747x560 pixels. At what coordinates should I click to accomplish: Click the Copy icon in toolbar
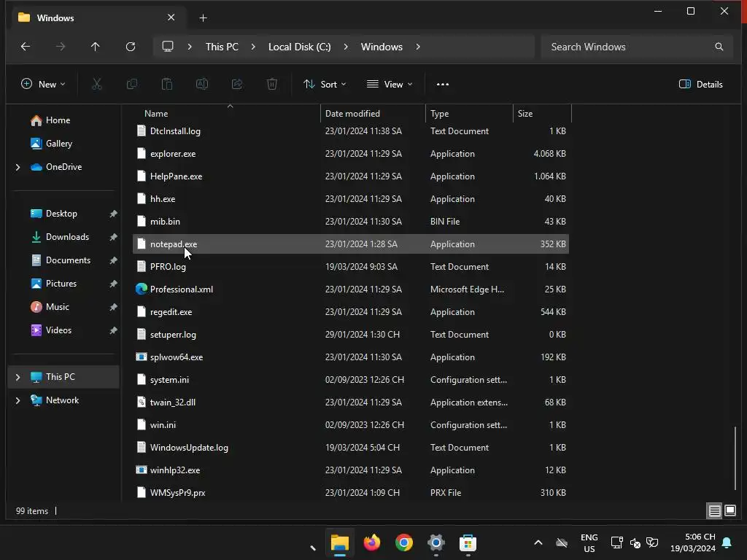[132, 85]
